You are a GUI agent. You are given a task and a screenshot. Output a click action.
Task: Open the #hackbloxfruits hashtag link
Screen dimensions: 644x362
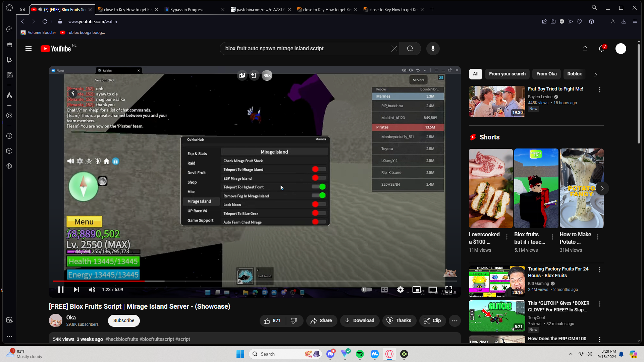122,340
